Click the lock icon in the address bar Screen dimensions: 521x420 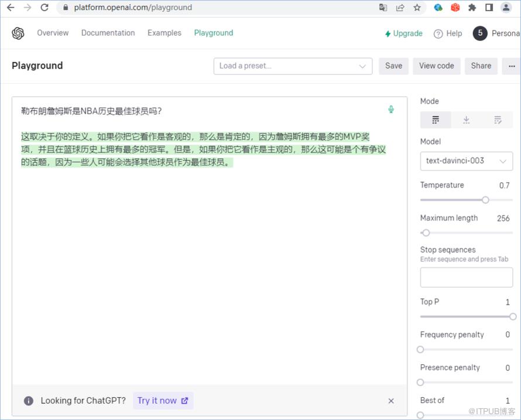(66, 7)
